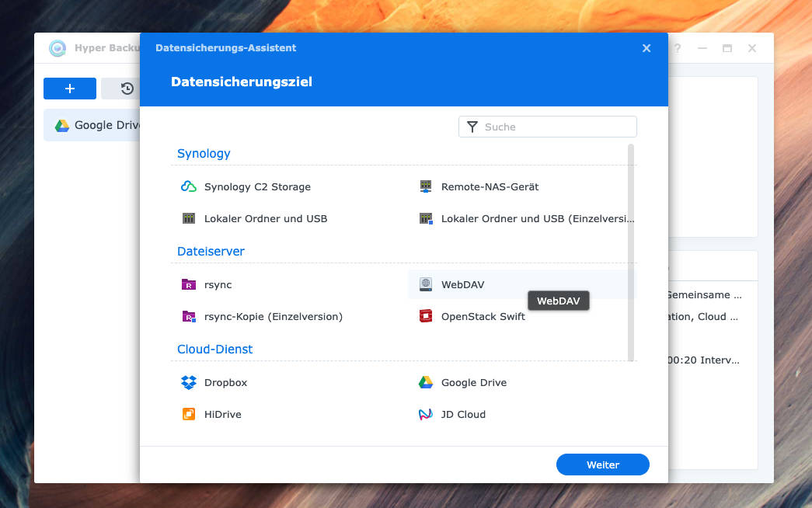Click the Weiter button to continue
The height and width of the screenshot is (508, 812).
coord(602,464)
